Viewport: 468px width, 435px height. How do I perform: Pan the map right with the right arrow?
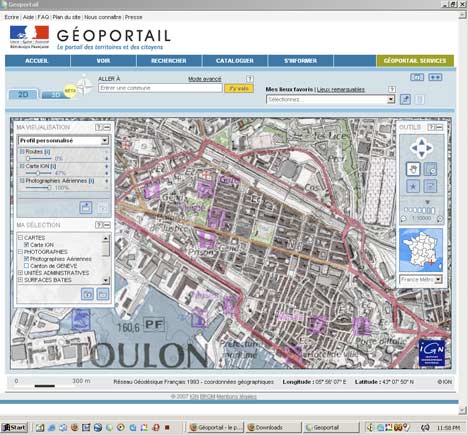(x=429, y=148)
